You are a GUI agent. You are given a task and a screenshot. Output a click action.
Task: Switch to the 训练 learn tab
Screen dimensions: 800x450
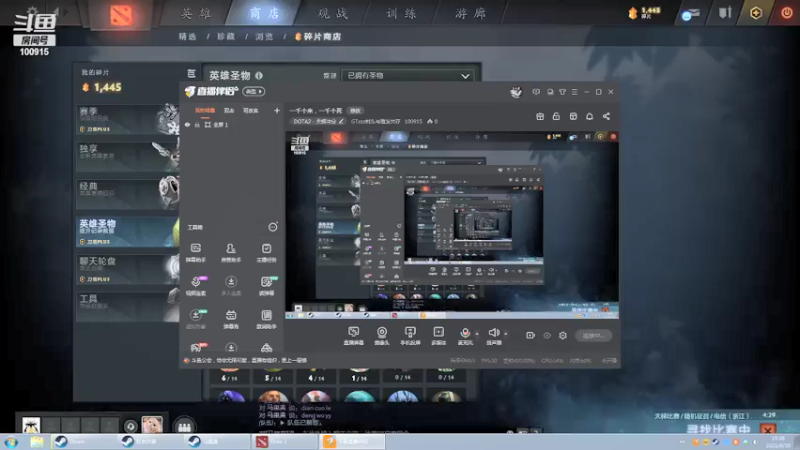(x=402, y=13)
